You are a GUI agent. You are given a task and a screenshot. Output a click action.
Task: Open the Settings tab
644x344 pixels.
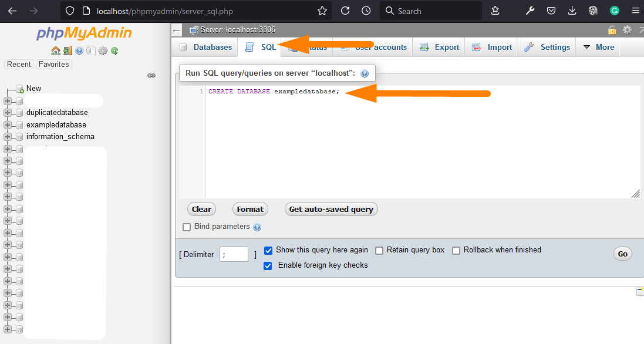(547, 47)
